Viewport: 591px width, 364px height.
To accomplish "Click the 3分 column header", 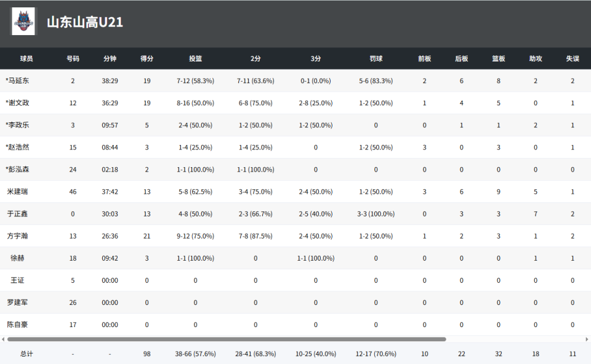I will 316,59.
